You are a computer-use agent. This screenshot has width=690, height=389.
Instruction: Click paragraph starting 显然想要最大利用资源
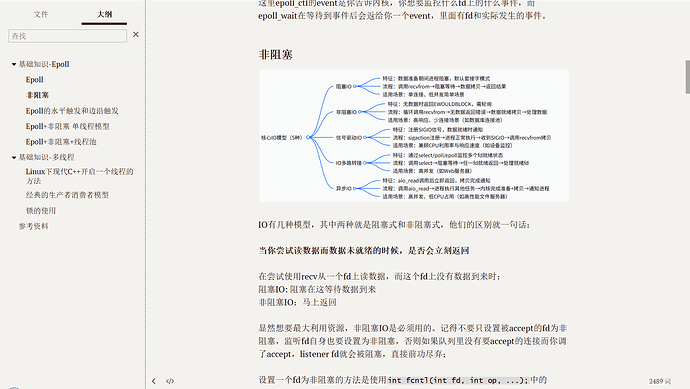click(413, 341)
